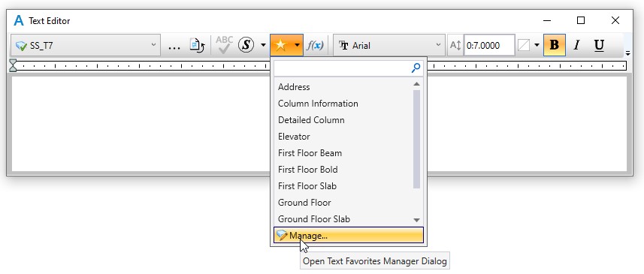This screenshot has height=274, width=644.
Task: Click the Insert Symbol S icon
Action: [x=246, y=45]
